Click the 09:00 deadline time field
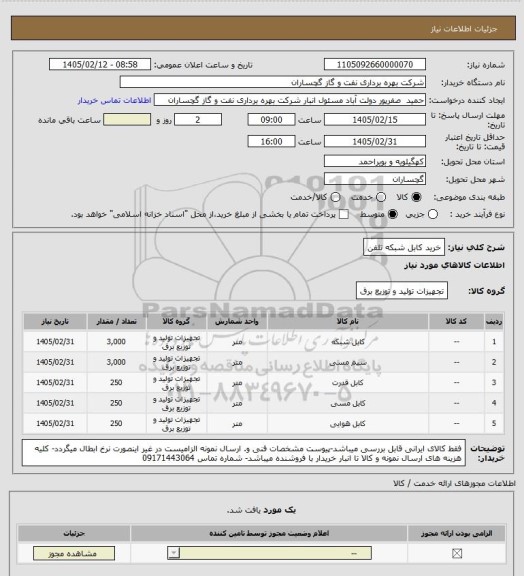This screenshot has height=576, width=524. [271, 120]
